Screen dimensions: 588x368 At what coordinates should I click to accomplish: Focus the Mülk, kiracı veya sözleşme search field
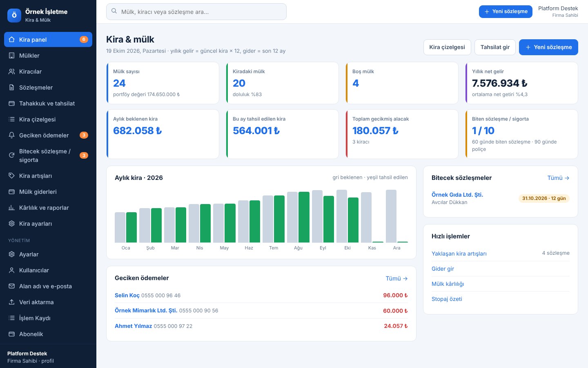pyautogui.click(x=196, y=12)
